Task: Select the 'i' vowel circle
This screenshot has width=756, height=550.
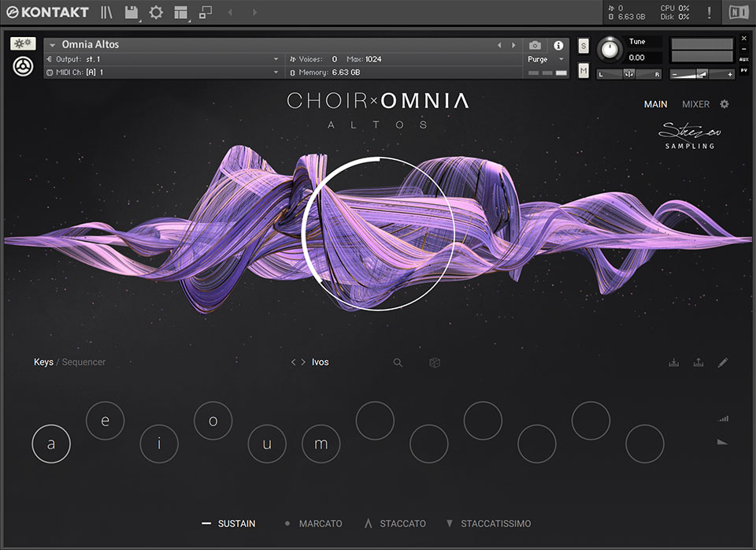Action: pyautogui.click(x=159, y=444)
